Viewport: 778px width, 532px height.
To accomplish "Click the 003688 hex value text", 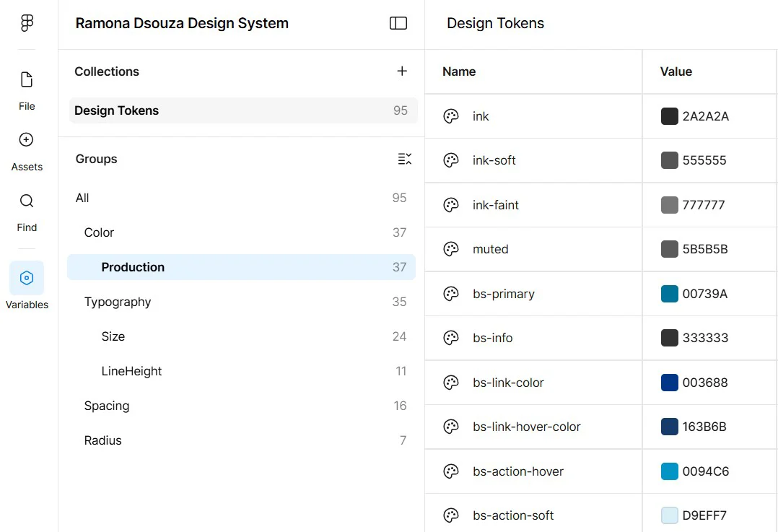I will pos(704,383).
